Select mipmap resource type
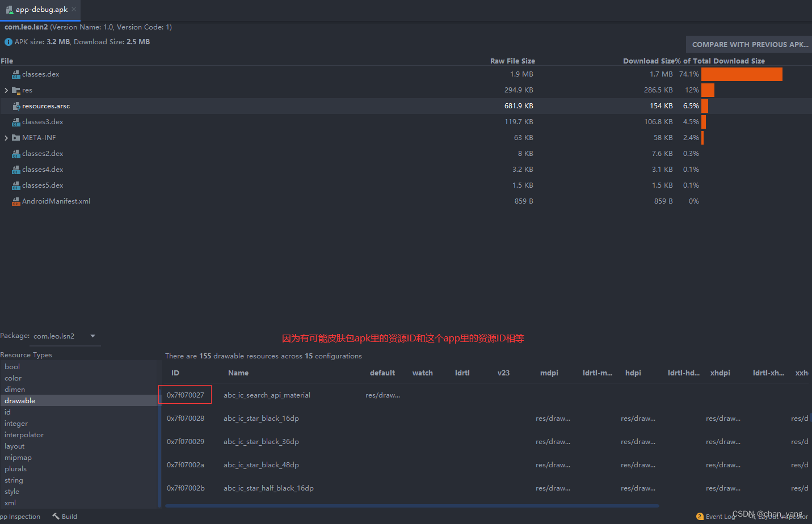The image size is (812, 524). 79,458
